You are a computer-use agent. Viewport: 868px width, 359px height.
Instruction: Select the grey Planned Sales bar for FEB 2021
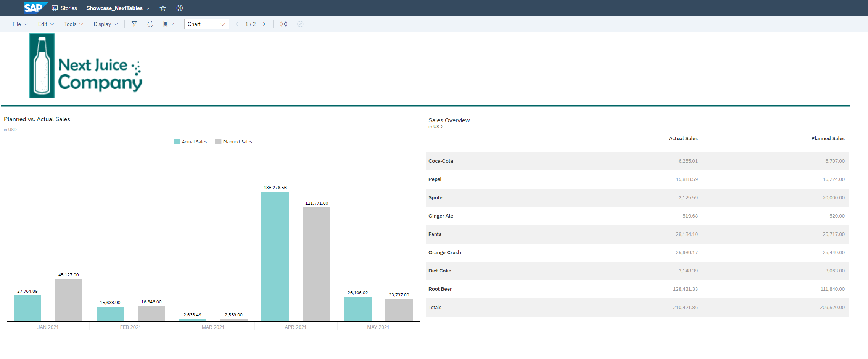click(151, 313)
